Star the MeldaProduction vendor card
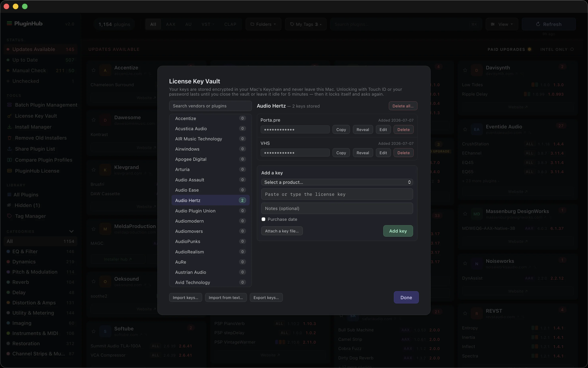 click(x=93, y=229)
